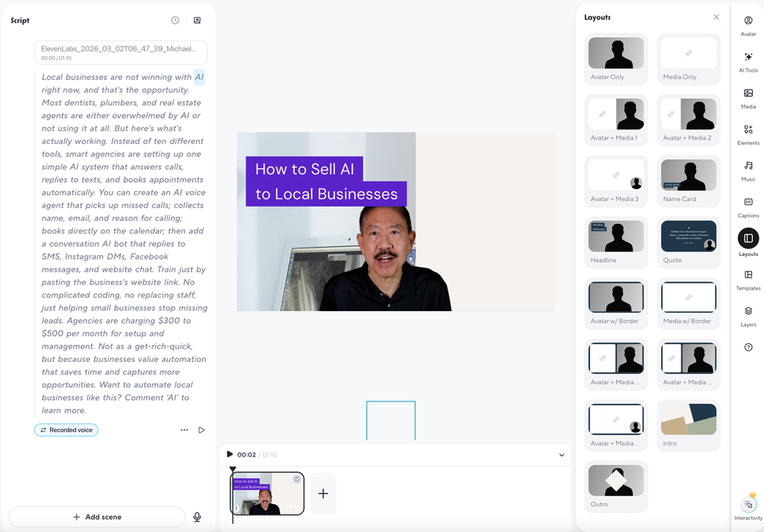This screenshot has height=532, width=764.
Task: Browse video Templates from the sidebar
Action: [748, 279]
